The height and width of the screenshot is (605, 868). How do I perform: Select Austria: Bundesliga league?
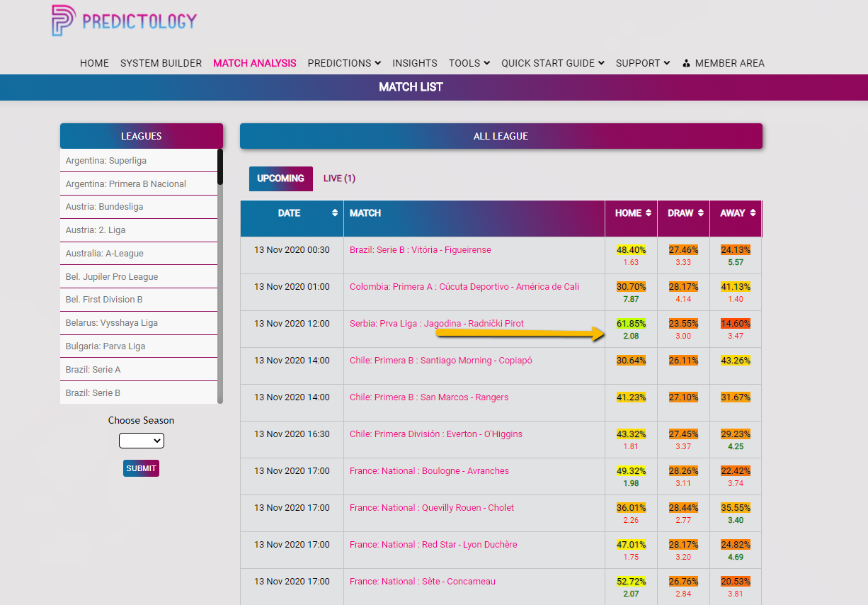coord(139,207)
